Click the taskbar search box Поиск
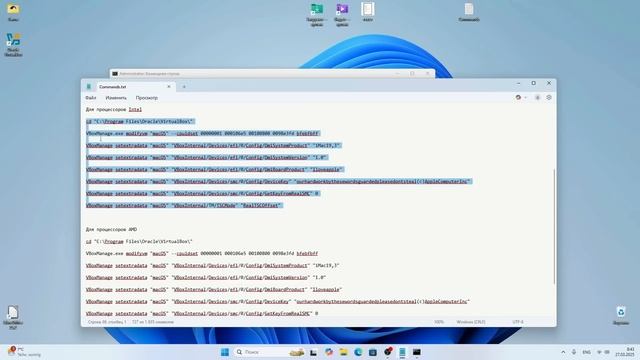640x360 pixels. 269,352
